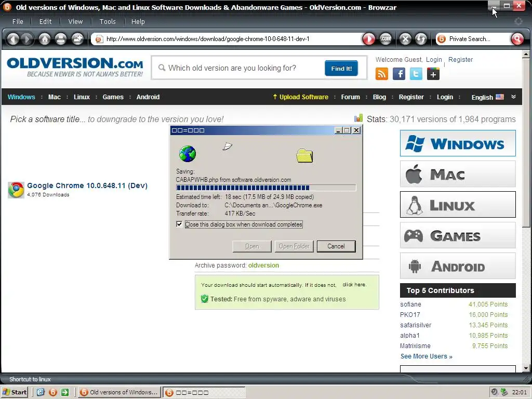Image resolution: width=532 pixels, height=399 pixels.
Task: Click the OldVersion.com logo
Action: click(75, 67)
